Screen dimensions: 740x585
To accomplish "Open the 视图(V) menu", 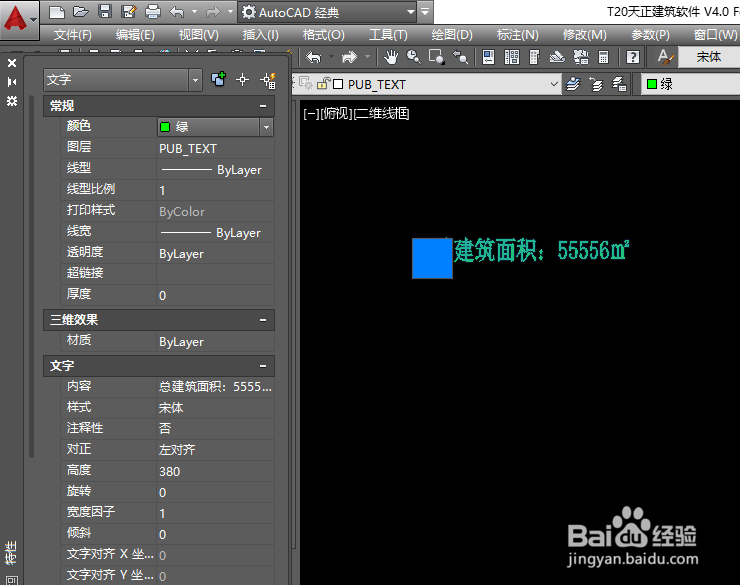I will [198, 34].
